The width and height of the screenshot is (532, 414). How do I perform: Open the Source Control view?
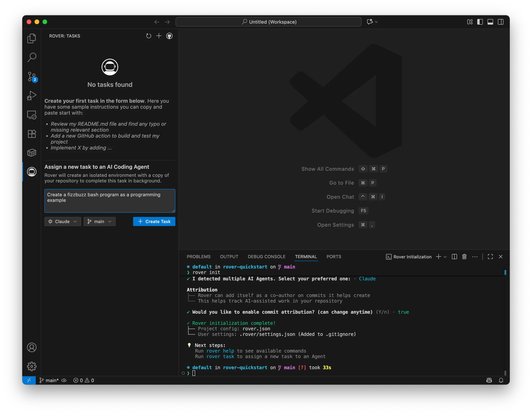(32, 76)
